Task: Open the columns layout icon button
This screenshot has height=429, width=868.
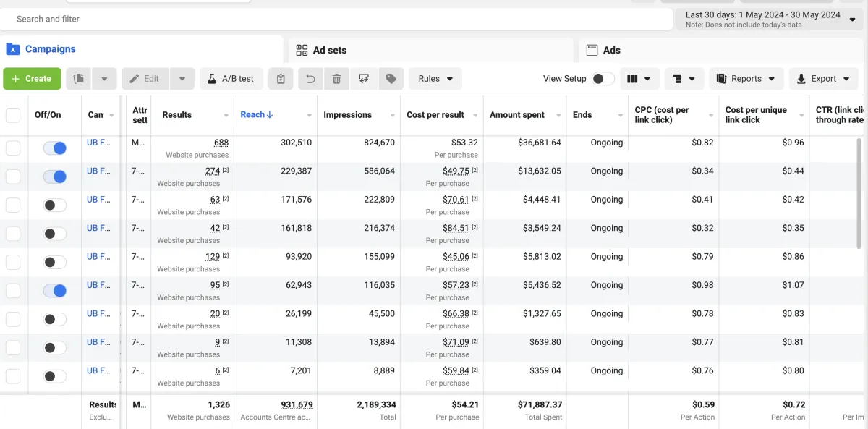Action: click(x=639, y=79)
